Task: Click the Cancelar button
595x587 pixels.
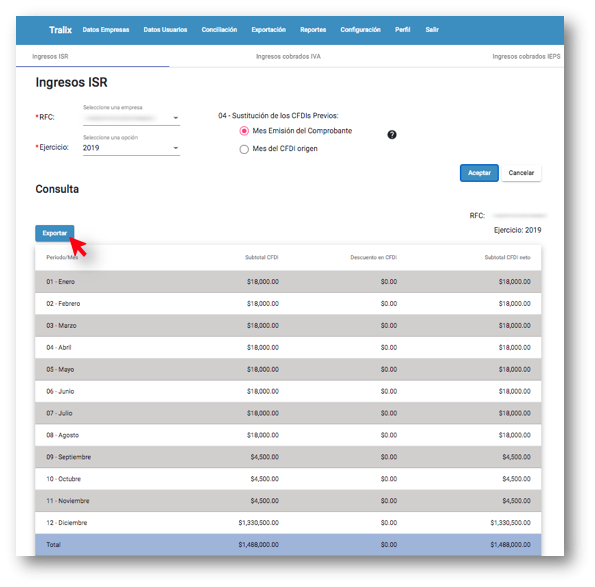Action: pyautogui.click(x=521, y=173)
